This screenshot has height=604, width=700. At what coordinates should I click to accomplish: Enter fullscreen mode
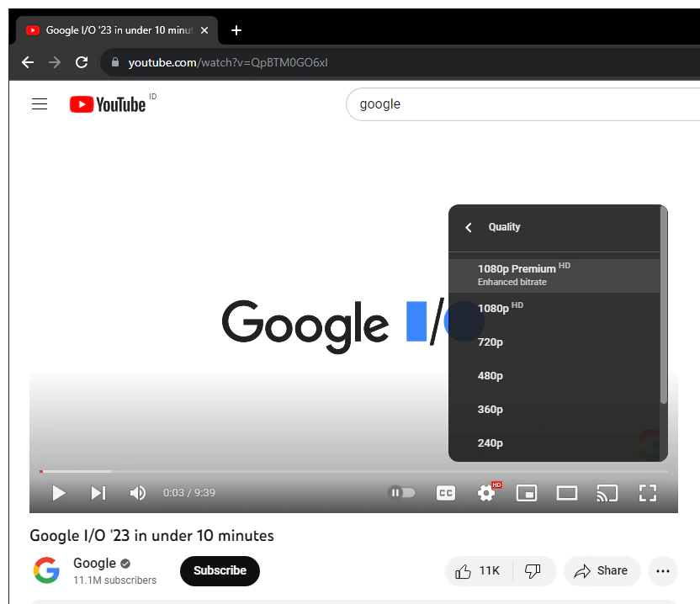647,493
